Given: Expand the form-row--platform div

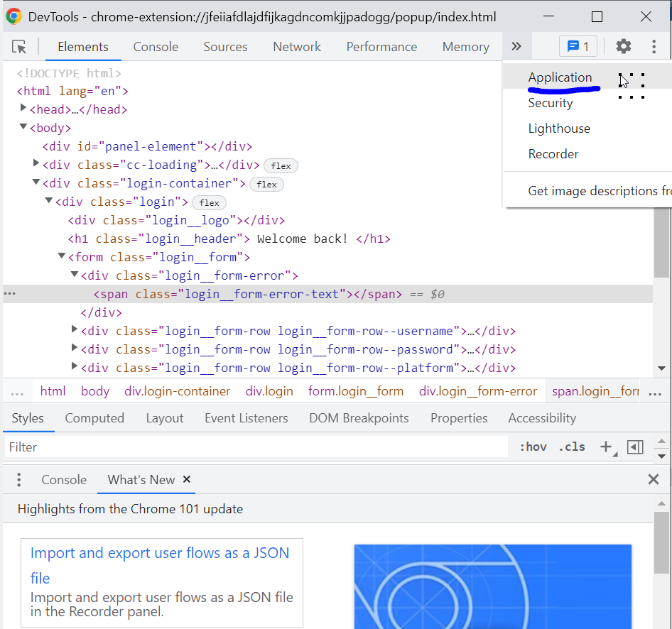Looking at the screenshot, I should point(75,366).
